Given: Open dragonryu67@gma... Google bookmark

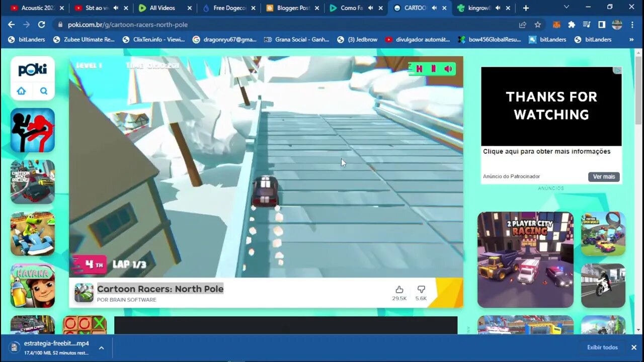Looking at the screenshot, I should [224, 39].
